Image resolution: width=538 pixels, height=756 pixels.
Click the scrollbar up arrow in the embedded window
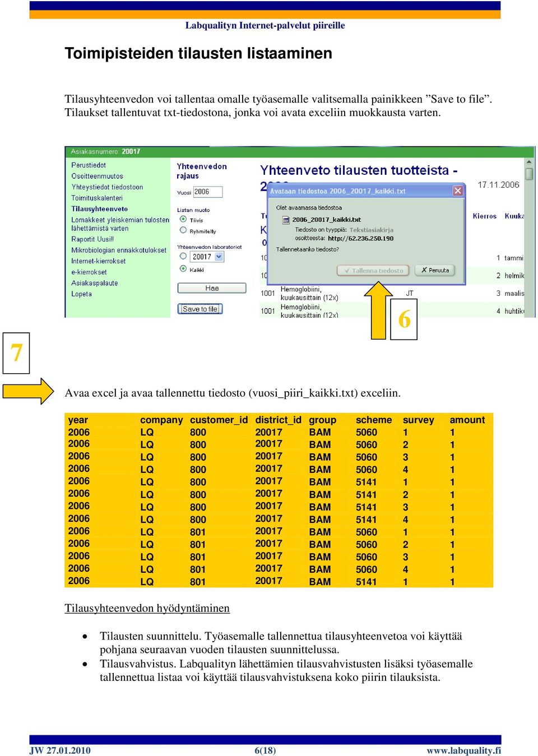coord(528,162)
